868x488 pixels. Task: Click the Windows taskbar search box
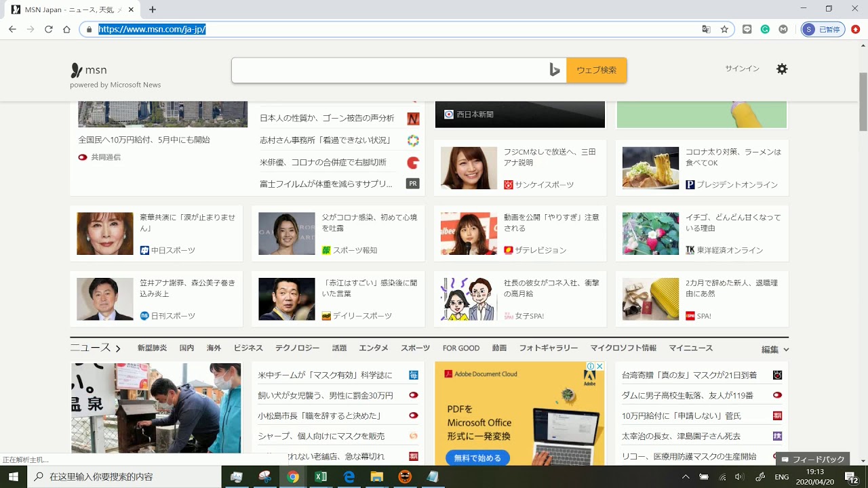click(x=124, y=476)
